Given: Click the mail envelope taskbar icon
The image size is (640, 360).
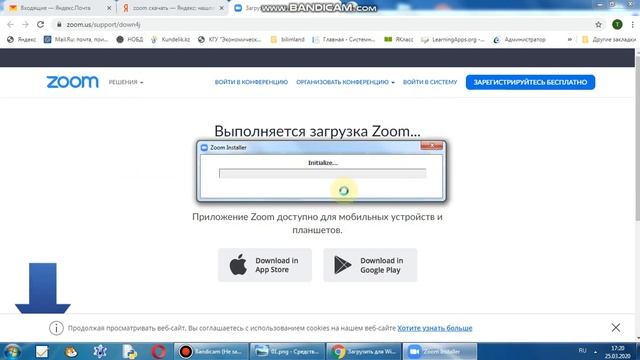Looking at the screenshot, I should [42, 351].
